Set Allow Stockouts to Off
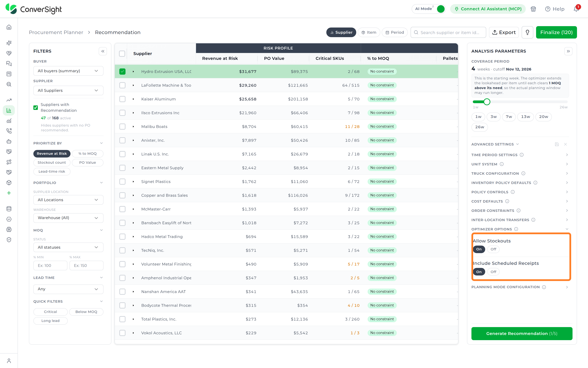This screenshot has width=588, height=368. (x=493, y=249)
